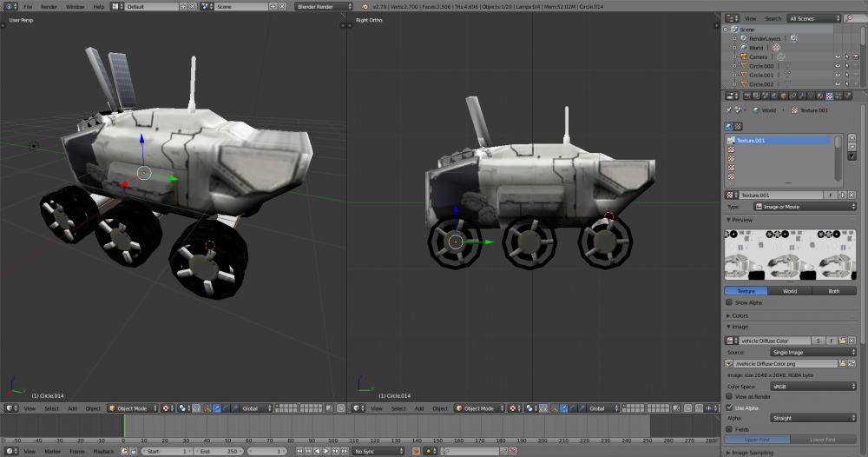868x457 pixels.
Task: Click the Blender logo in info header
Action: pyautogui.click(x=365, y=7)
